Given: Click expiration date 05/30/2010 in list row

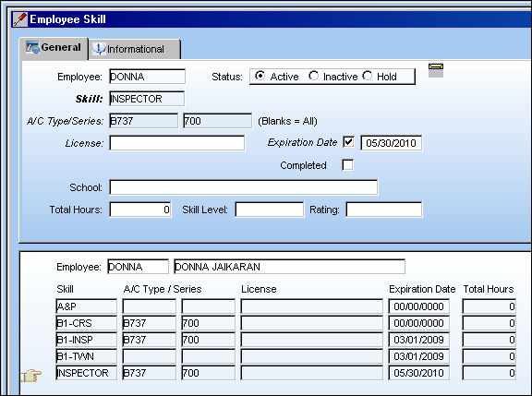Looking at the screenshot, I should click(419, 373).
